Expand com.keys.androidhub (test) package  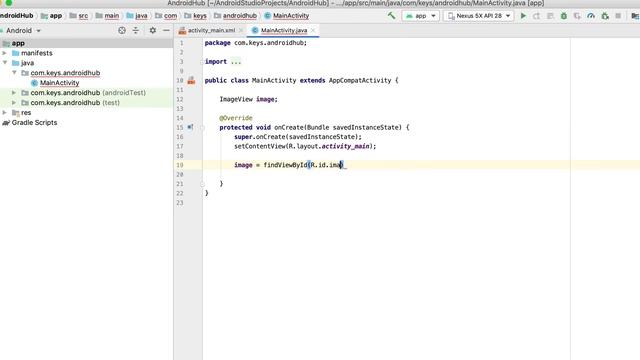(14, 102)
